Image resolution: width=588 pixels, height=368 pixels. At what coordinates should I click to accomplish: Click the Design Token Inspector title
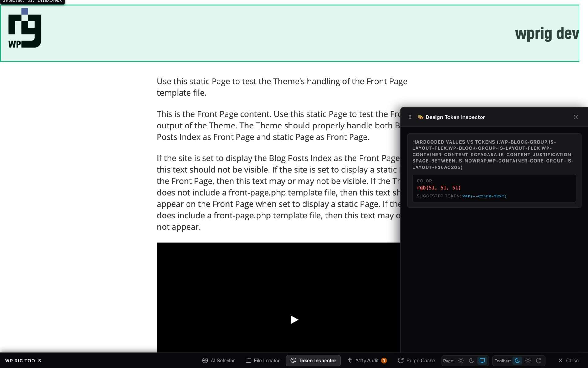pos(455,117)
